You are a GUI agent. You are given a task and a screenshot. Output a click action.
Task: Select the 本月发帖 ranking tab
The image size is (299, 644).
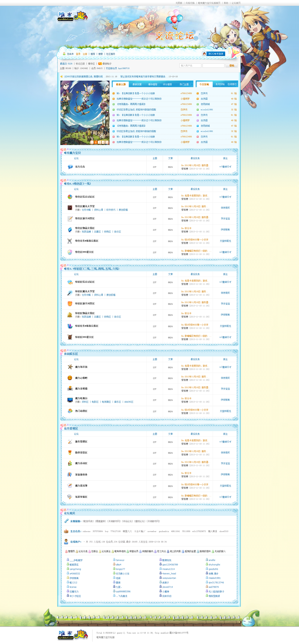[x=220, y=84]
